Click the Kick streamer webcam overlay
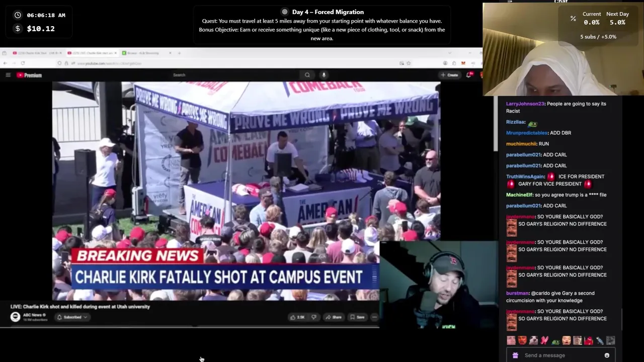Image resolution: width=644 pixels, height=362 pixels. (439, 286)
